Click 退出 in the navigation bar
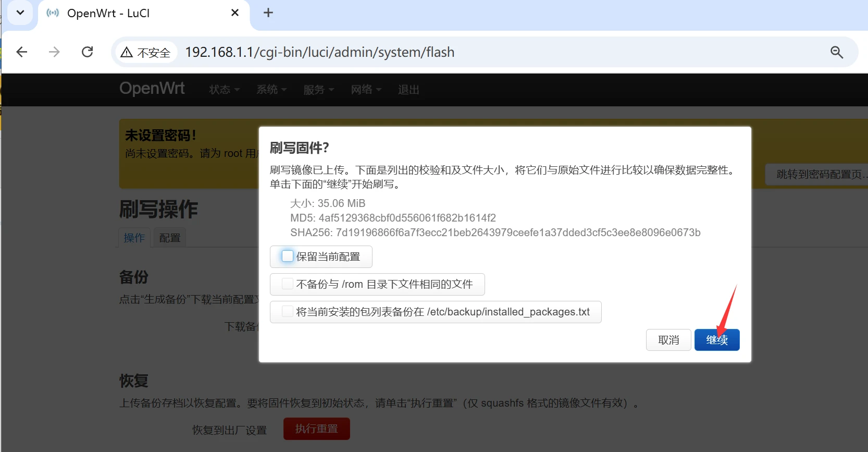 [408, 90]
